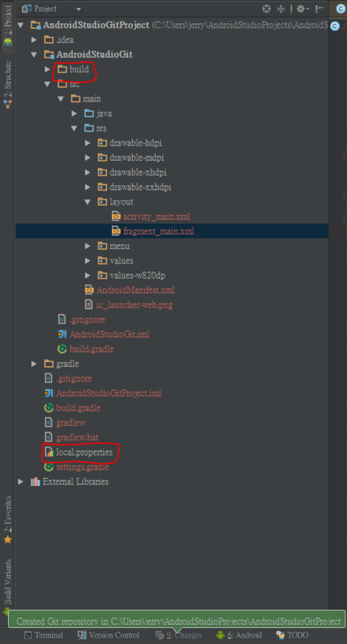
Task: Open the Favorites side tab
Action: click(7, 520)
